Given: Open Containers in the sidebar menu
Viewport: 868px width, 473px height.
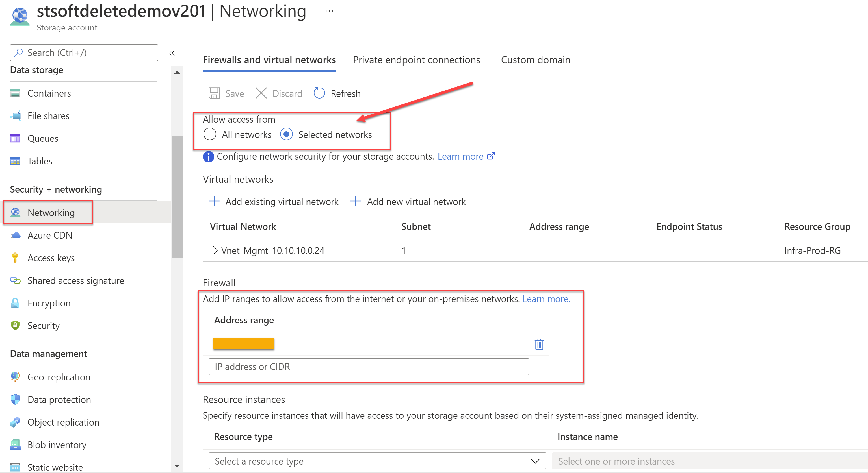Looking at the screenshot, I should click(x=49, y=93).
